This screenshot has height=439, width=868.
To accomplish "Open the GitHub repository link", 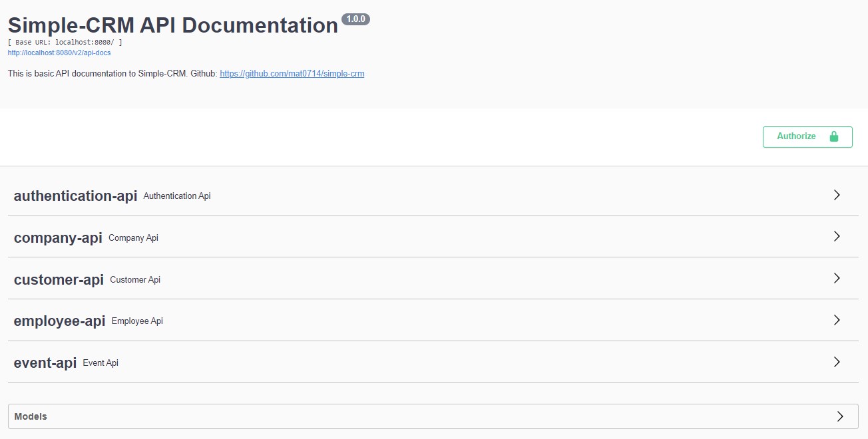I will tap(292, 73).
